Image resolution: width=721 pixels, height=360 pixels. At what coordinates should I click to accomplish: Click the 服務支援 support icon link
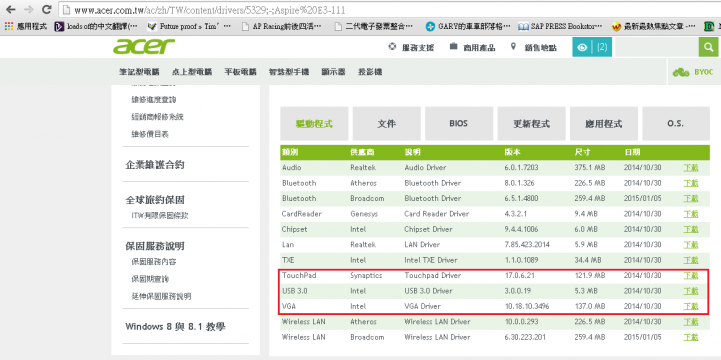411,47
